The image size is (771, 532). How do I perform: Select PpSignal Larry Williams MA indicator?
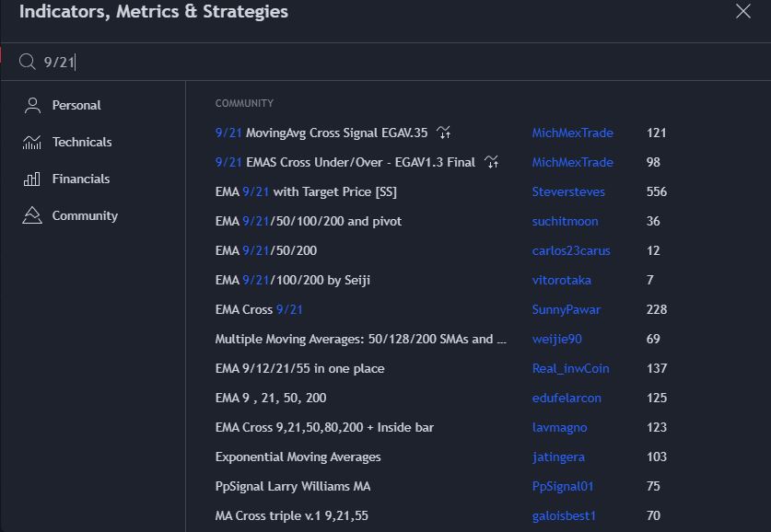coord(292,486)
